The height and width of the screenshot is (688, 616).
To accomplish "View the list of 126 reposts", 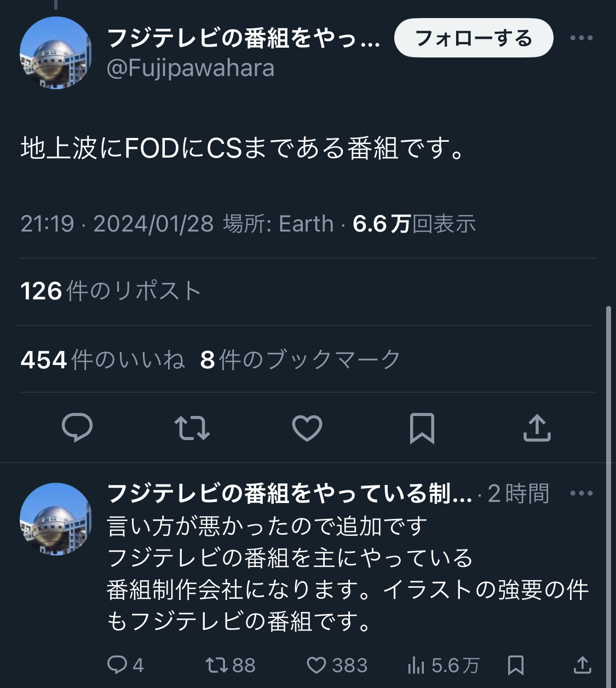I will pyautogui.click(x=111, y=291).
